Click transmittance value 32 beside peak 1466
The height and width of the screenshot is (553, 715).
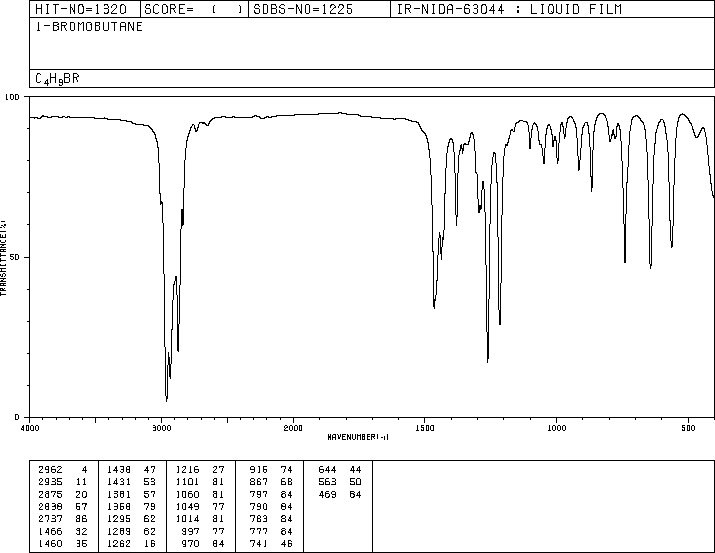[x=82, y=532]
